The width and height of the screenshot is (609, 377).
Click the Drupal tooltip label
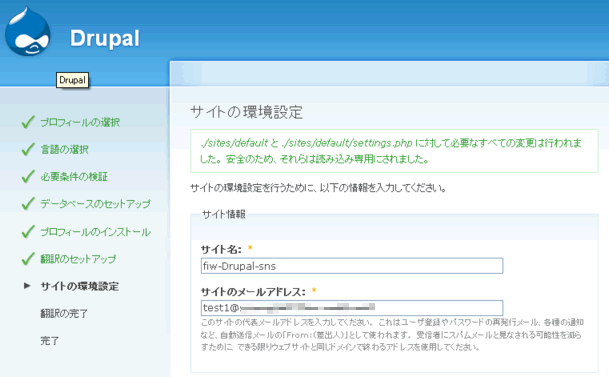tap(72, 80)
